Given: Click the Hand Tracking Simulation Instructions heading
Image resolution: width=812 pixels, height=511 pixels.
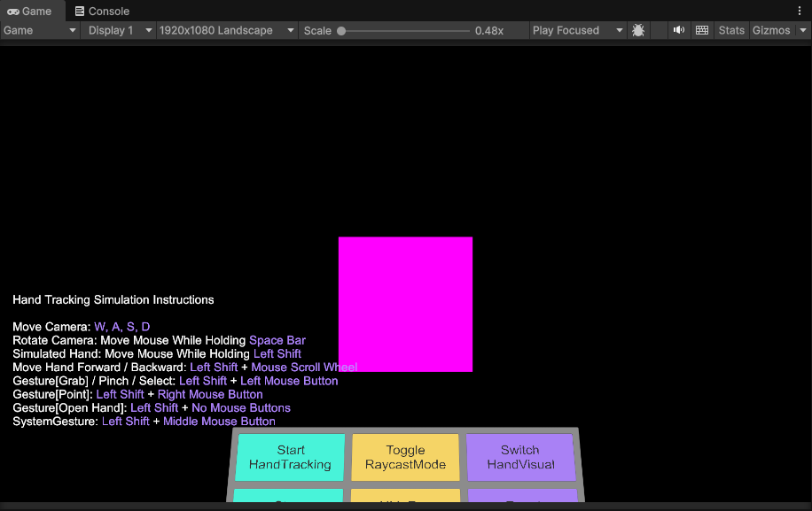Looking at the screenshot, I should pos(113,300).
